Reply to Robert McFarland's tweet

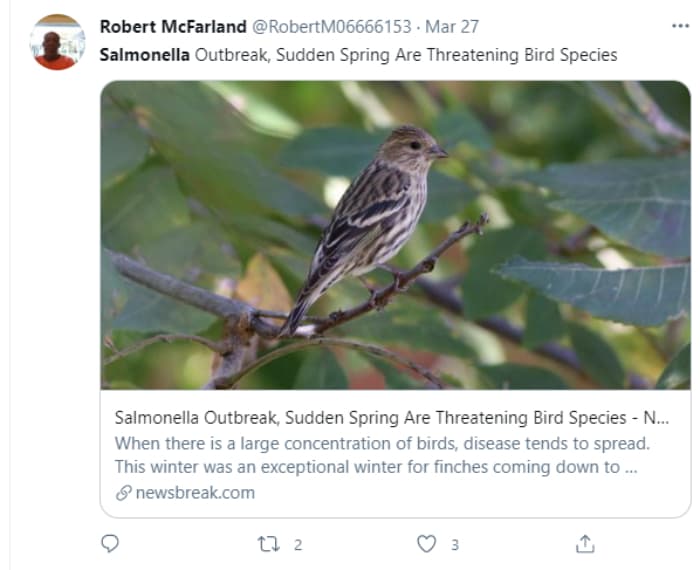click(x=110, y=544)
